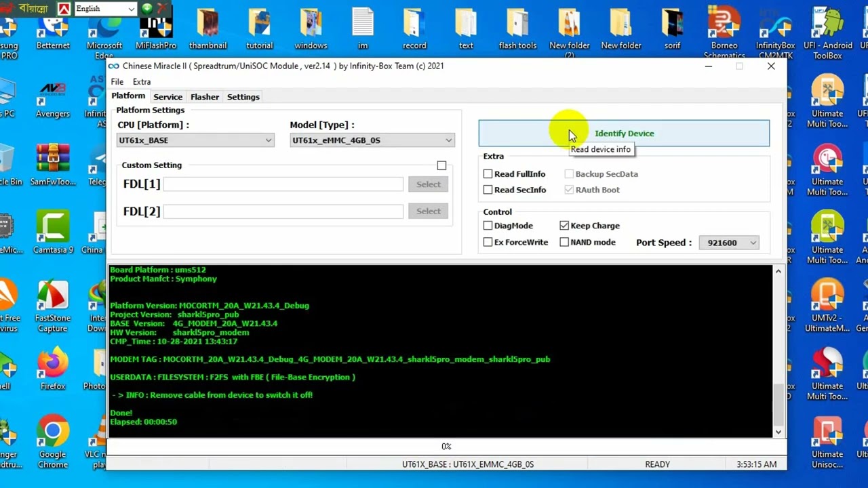Click the 'Elapsed: 00:00:50' log line
The height and width of the screenshot is (488, 868).
click(x=143, y=422)
